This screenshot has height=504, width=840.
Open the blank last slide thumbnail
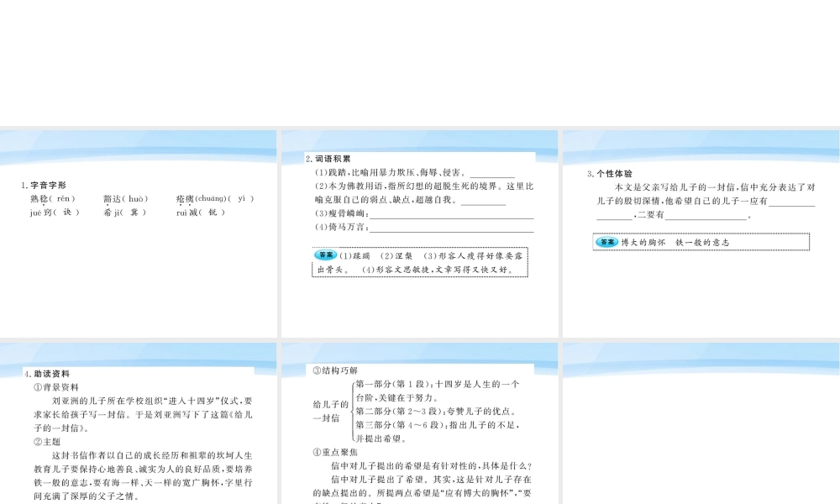[x=701, y=423]
